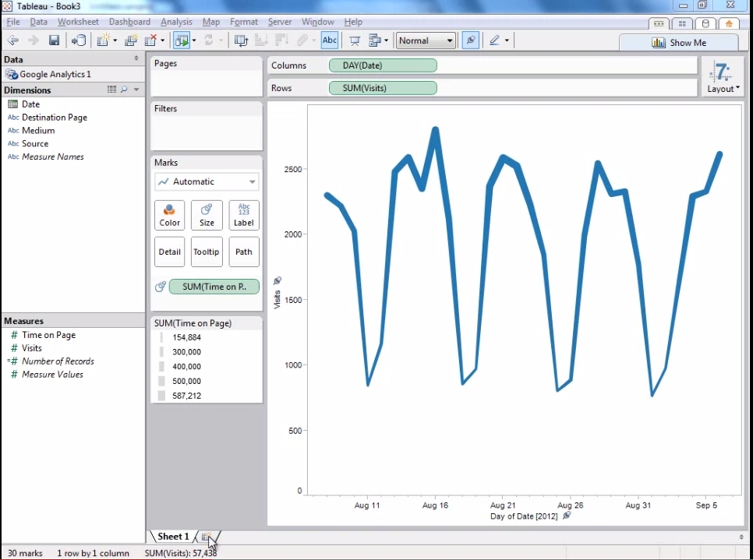Click the Redo forward arrow in toolbar
Screen dimensions: 753x560
pyautogui.click(x=34, y=41)
